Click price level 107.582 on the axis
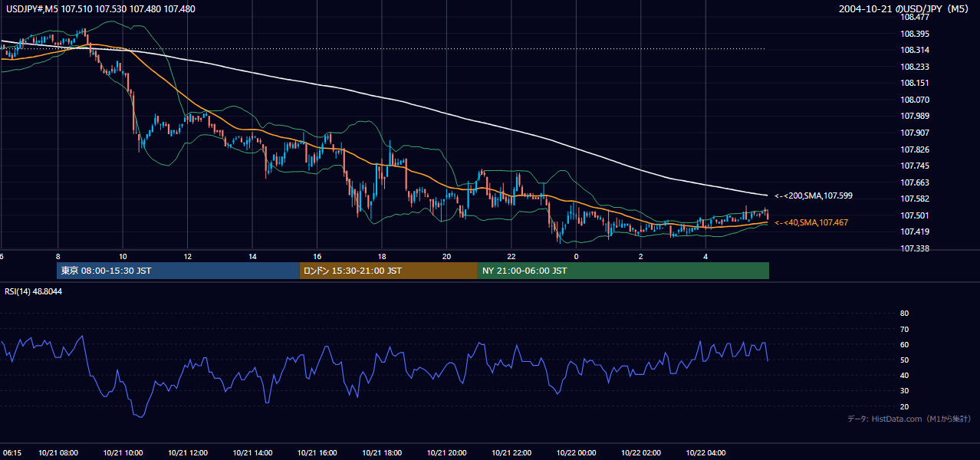This screenshot has height=460, width=980. [914, 199]
